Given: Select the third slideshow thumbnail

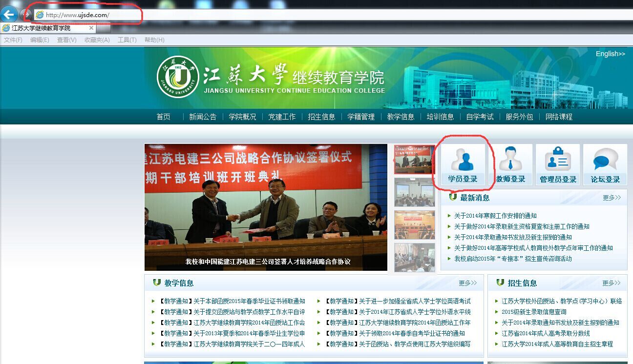Looking at the screenshot, I should click(414, 225).
